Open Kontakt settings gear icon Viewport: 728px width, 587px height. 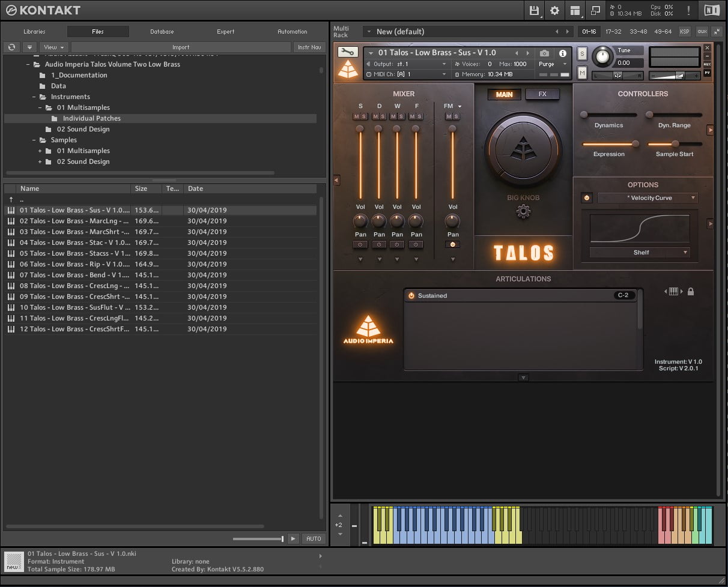tap(554, 10)
